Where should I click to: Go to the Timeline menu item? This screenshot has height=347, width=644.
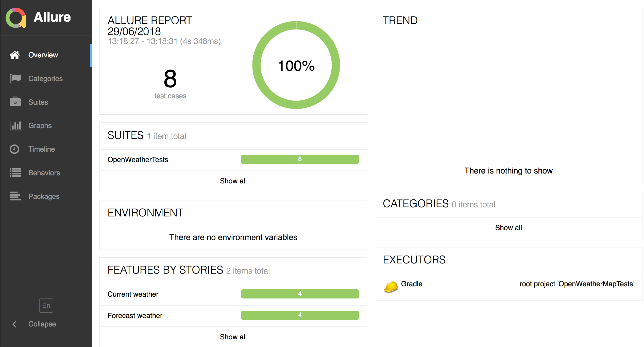pos(42,149)
